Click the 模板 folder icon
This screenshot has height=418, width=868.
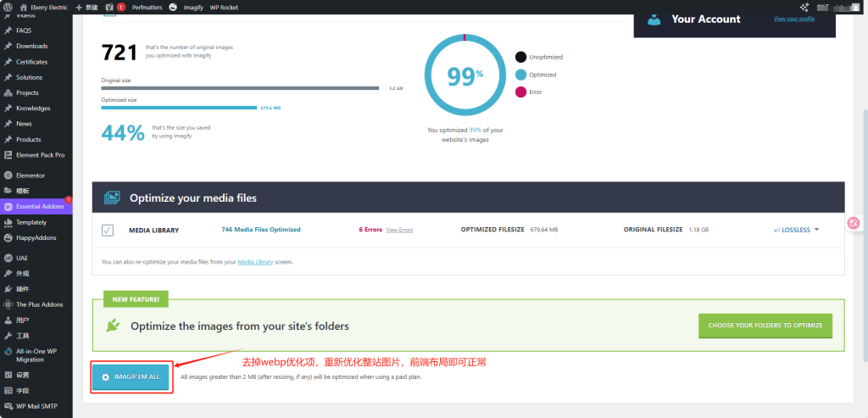pyautogui.click(x=8, y=191)
